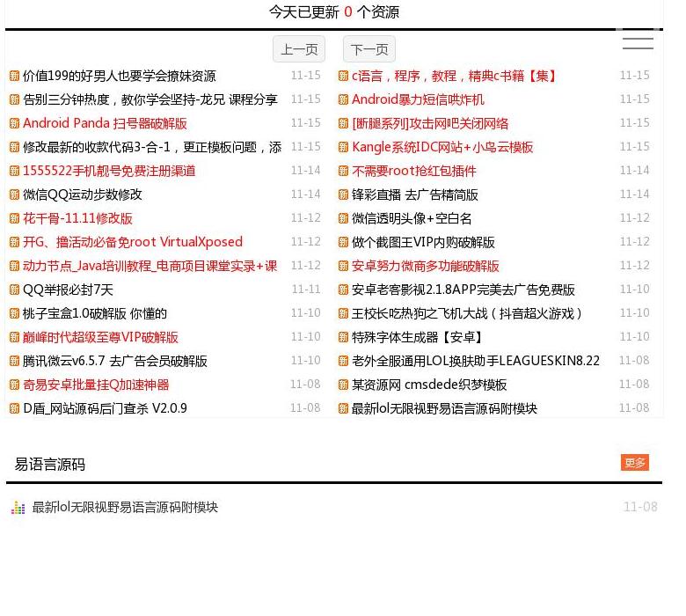The image size is (686, 616).
Task: Open the hamburger menu icon
Action: click(x=638, y=43)
